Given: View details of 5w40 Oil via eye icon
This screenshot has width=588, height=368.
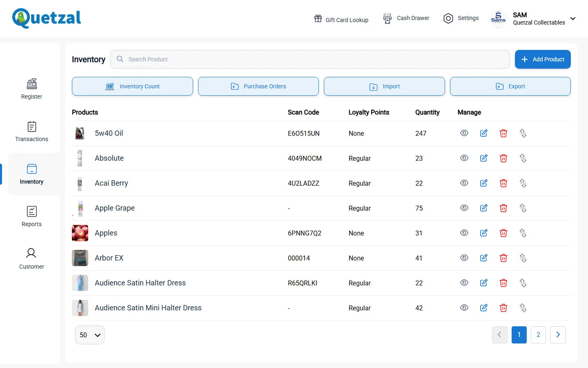Looking at the screenshot, I should coord(464,133).
